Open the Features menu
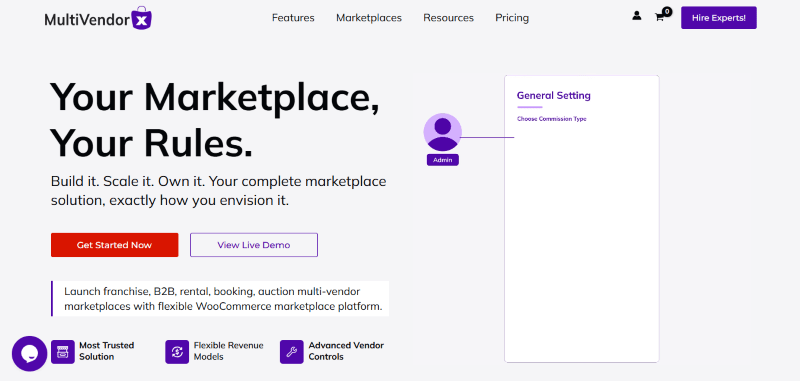 pyautogui.click(x=293, y=18)
